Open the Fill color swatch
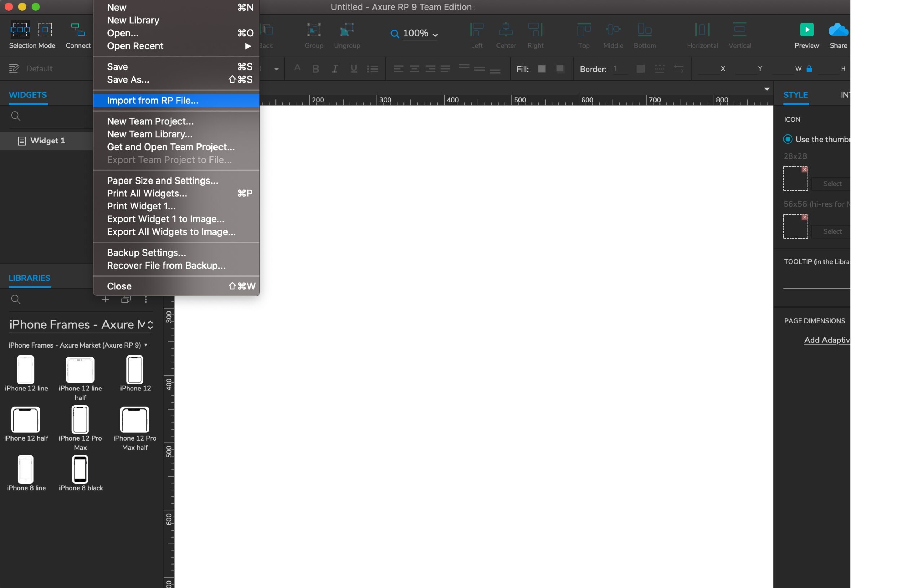 [541, 68]
